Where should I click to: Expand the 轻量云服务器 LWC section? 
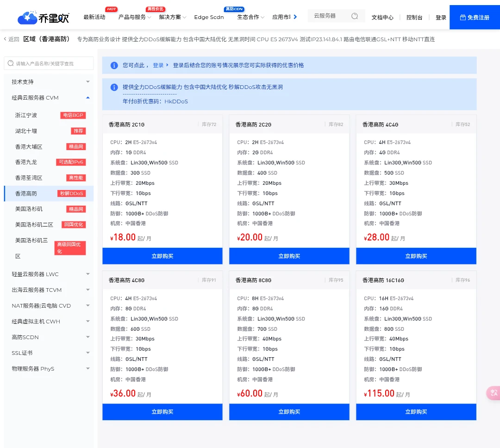88,274
